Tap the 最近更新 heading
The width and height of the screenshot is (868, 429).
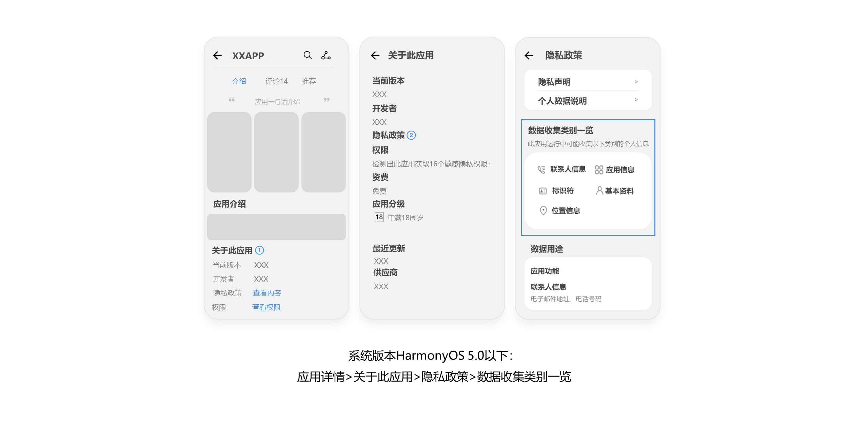pos(389,248)
